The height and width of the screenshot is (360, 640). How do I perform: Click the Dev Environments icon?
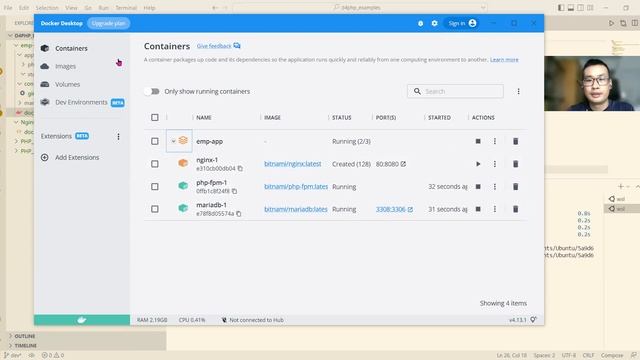click(45, 102)
